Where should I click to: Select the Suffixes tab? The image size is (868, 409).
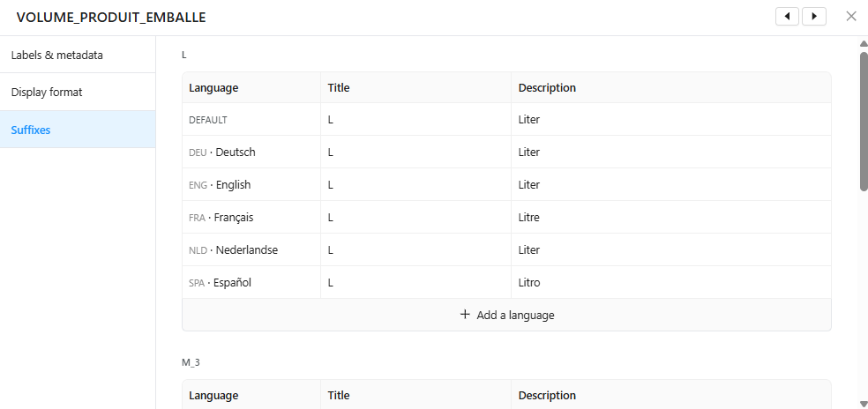[78, 130]
